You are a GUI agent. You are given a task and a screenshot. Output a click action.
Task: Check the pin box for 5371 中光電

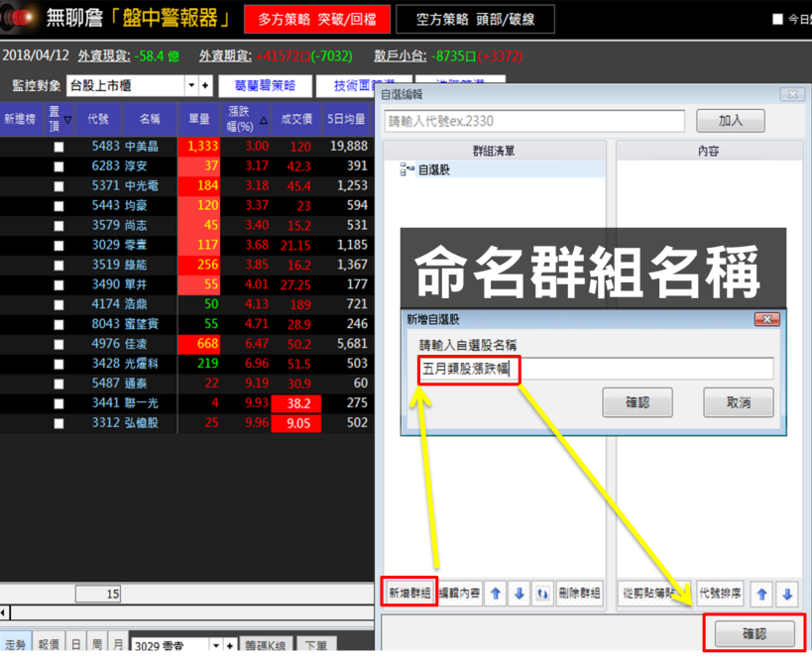(59, 186)
